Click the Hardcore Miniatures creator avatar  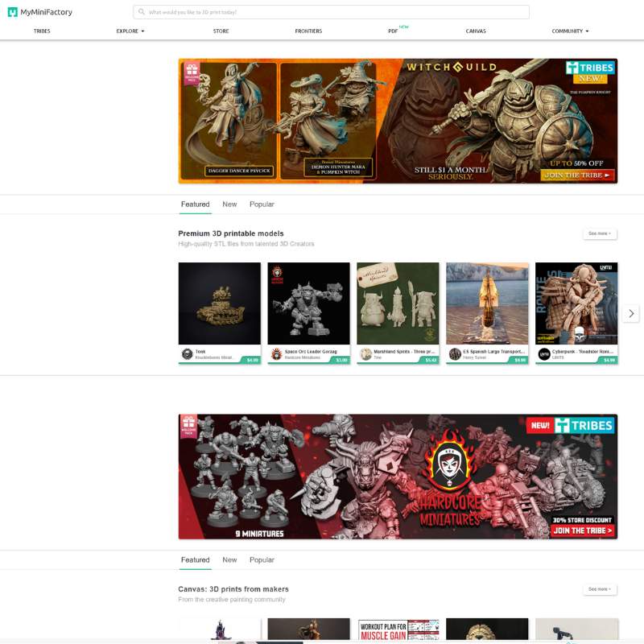[276, 354]
